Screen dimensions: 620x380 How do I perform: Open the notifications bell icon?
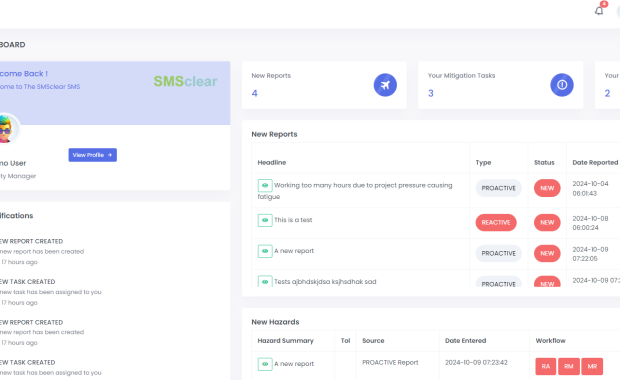coord(599,11)
